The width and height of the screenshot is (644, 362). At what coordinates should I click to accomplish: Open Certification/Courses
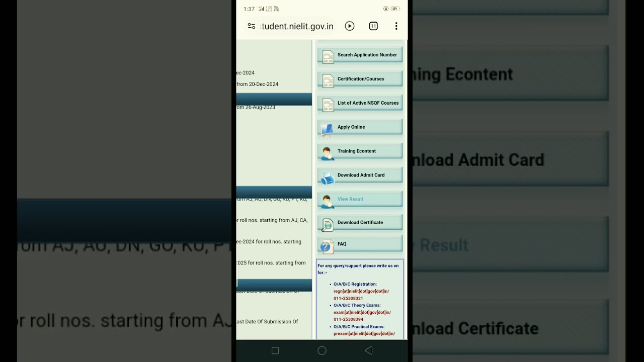pos(360,79)
